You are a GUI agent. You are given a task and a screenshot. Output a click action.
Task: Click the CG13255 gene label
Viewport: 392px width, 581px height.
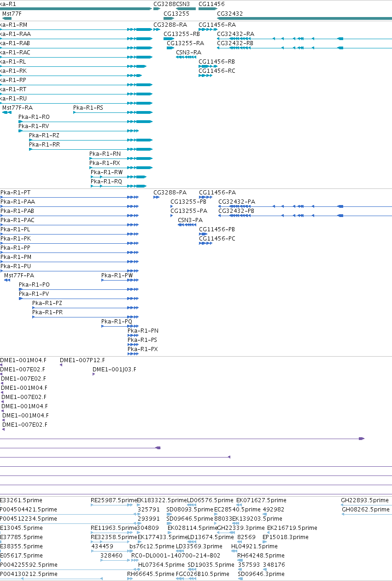176,14
